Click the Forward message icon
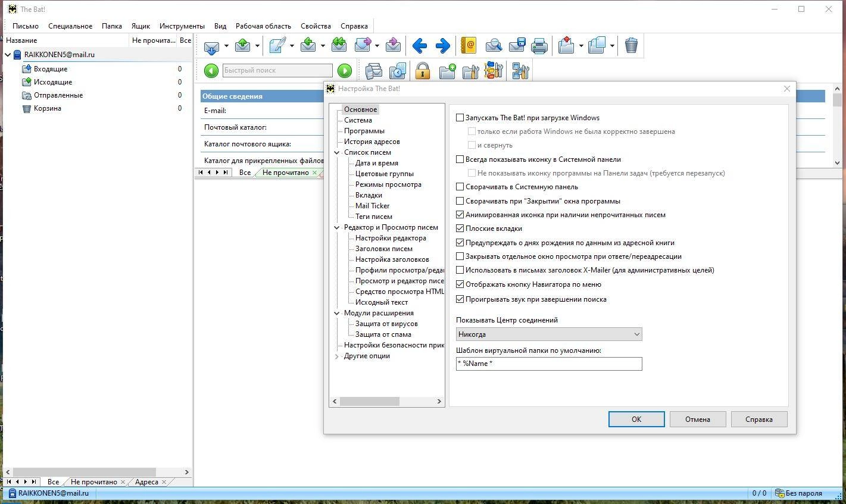This screenshot has height=504, width=846. click(x=363, y=46)
